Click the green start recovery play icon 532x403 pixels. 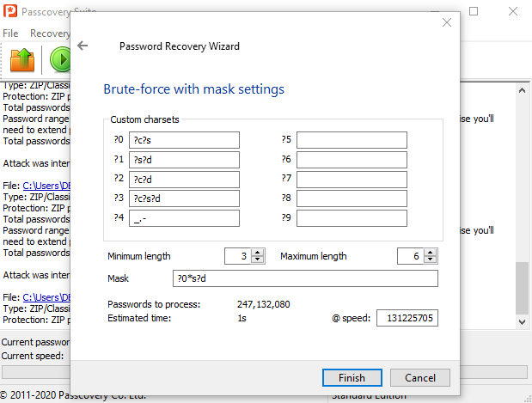coord(60,59)
